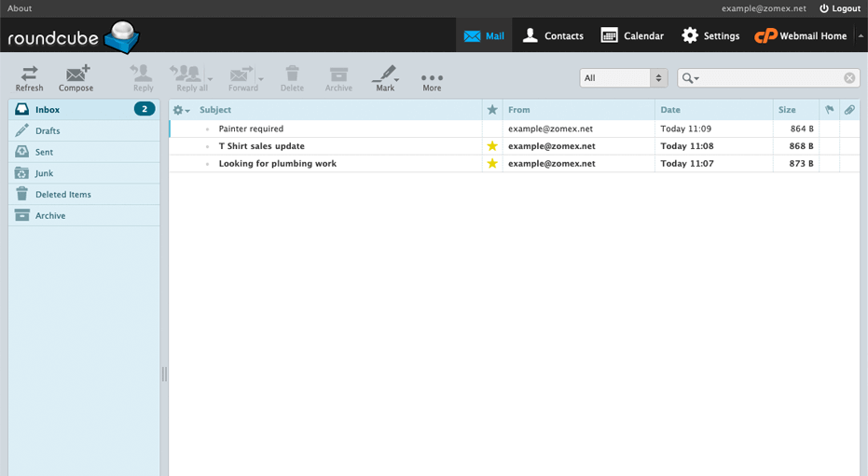Click the Inbox unread count badge
Viewport: 868px width, 476px height.
[145, 110]
